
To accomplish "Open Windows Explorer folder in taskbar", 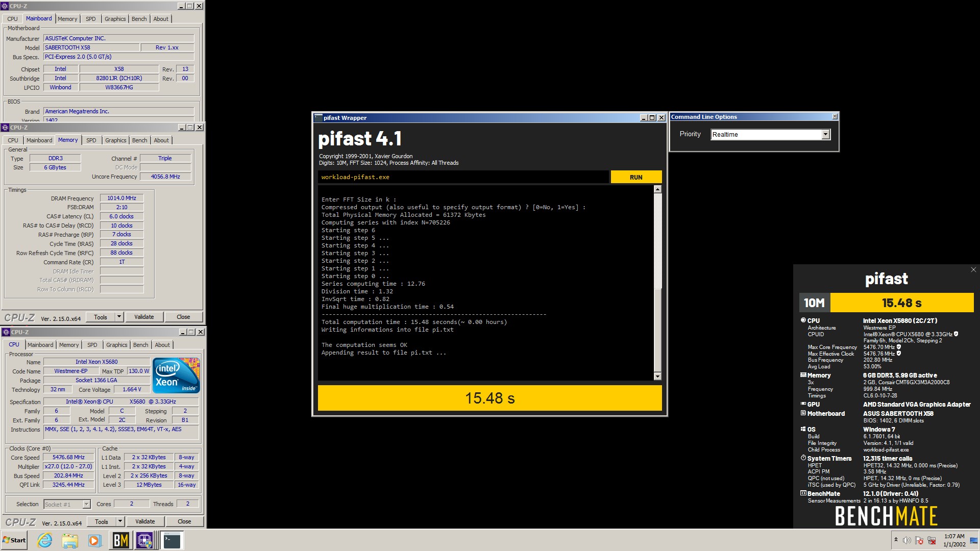I will click(70, 540).
